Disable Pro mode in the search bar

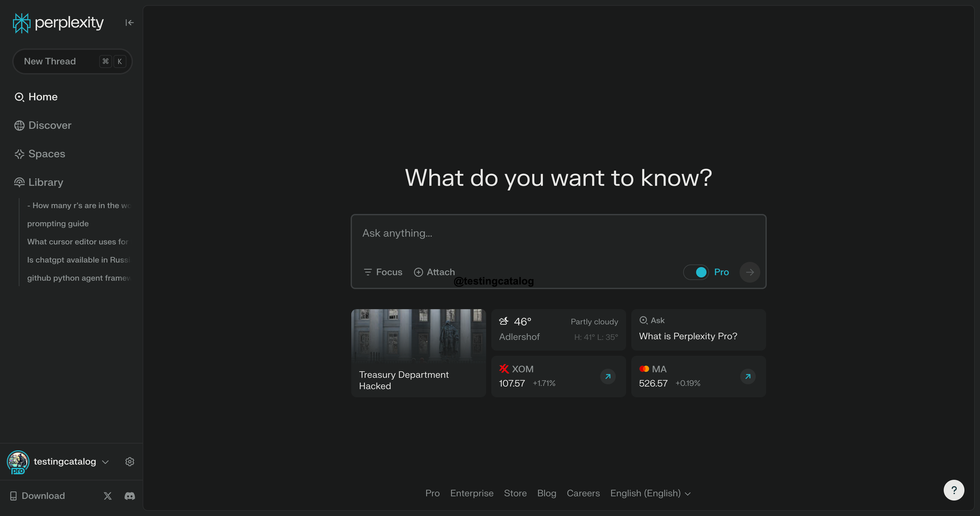(696, 272)
